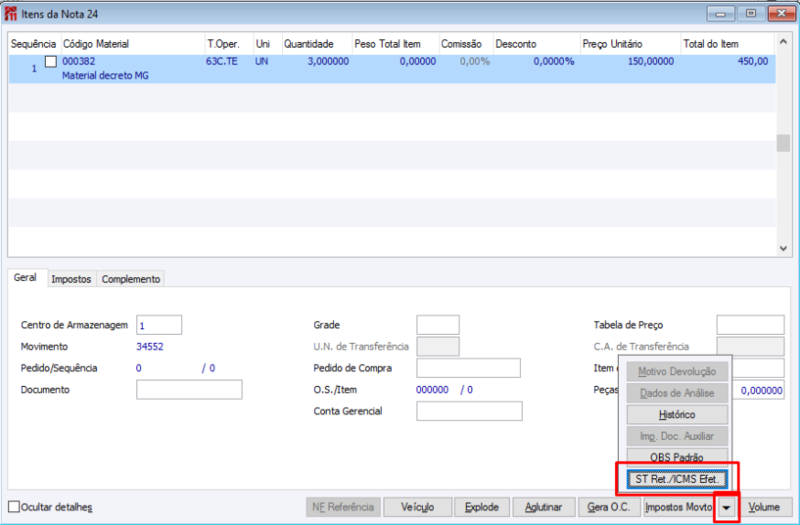Click the Quantidade column header
Screen dimensions: 800x525
[x=316, y=44]
